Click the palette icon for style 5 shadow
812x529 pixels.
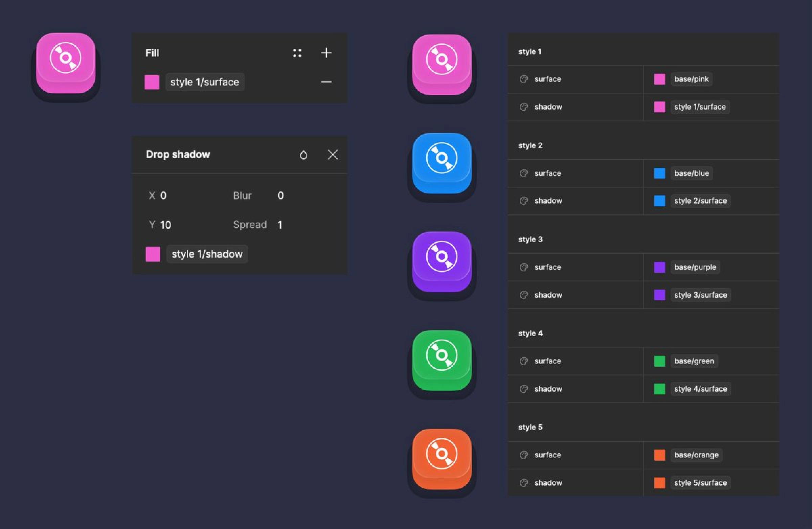[524, 483]
